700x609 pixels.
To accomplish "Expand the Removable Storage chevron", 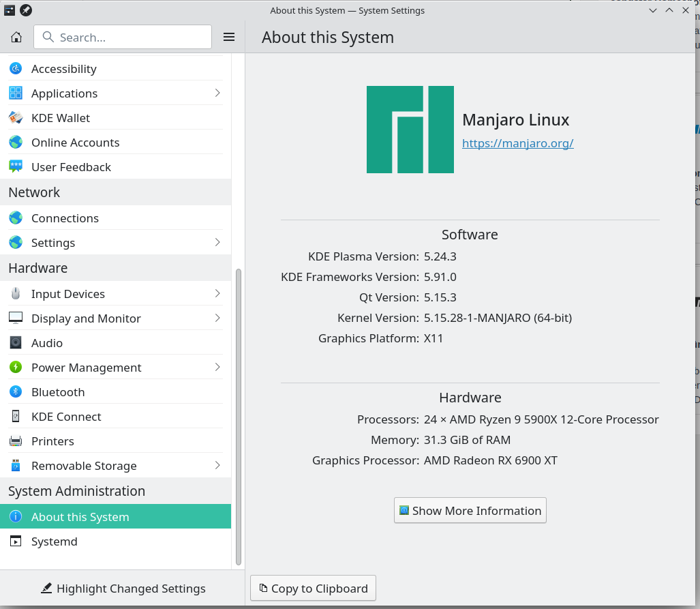I will click(217, 466).
